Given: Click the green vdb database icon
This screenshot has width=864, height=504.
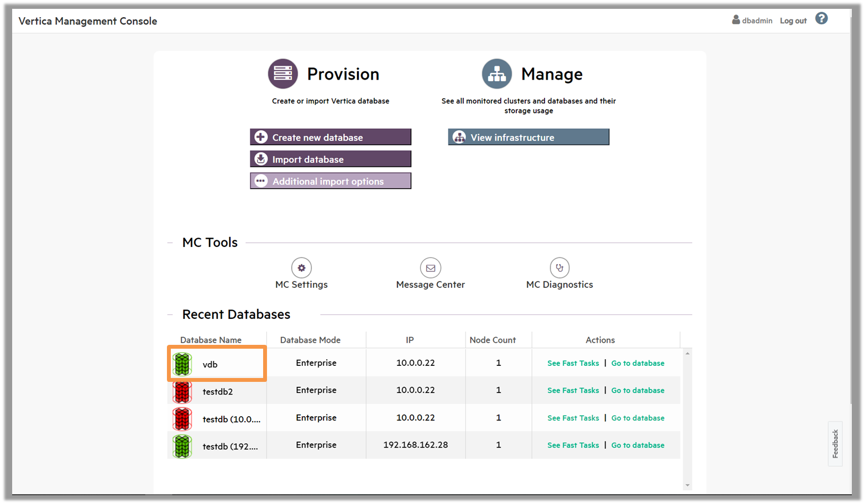Looking at the screenshot, I should [182, 364].
